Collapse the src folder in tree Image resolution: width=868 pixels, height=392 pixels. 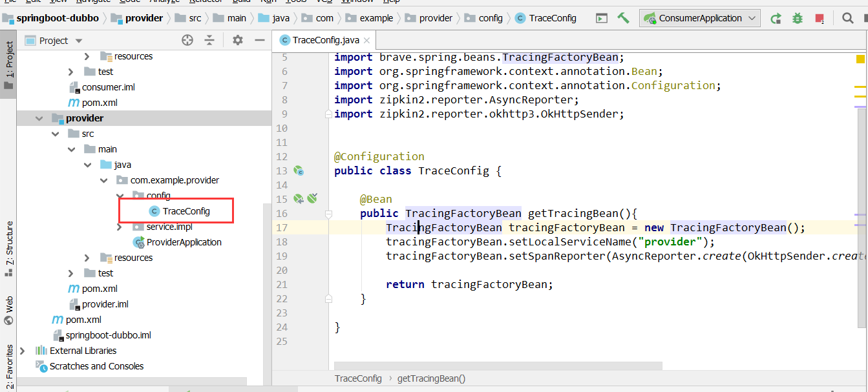coord(55,134)
